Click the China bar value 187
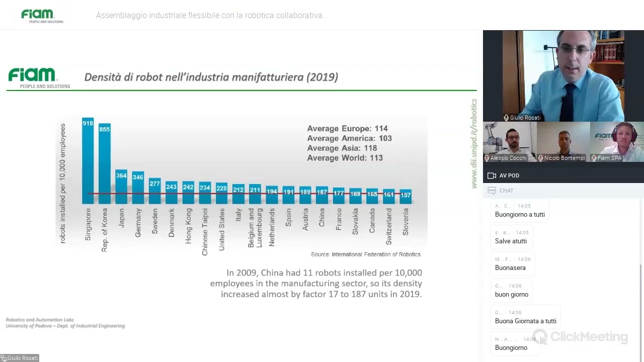 pyautogui.click(x=322, y=192)
